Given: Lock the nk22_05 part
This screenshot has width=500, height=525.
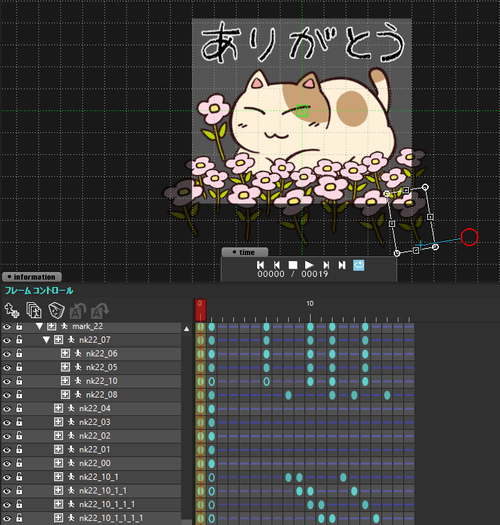Looking at the screenshot, I should (19, 367).
